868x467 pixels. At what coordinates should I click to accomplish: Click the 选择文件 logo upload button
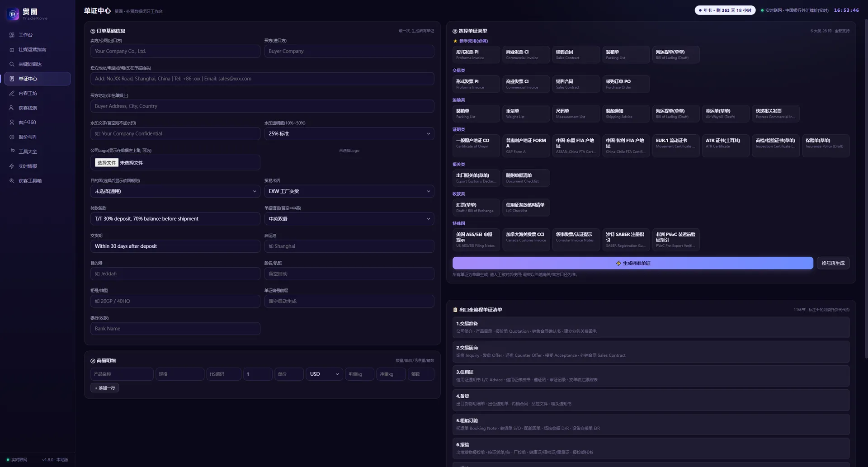pos(106,163)
